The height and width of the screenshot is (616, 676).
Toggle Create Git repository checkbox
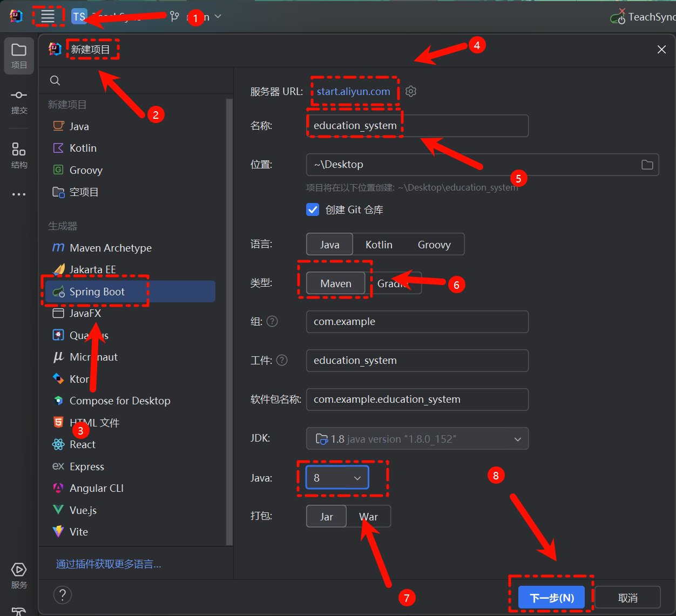[x=313, y=209]
